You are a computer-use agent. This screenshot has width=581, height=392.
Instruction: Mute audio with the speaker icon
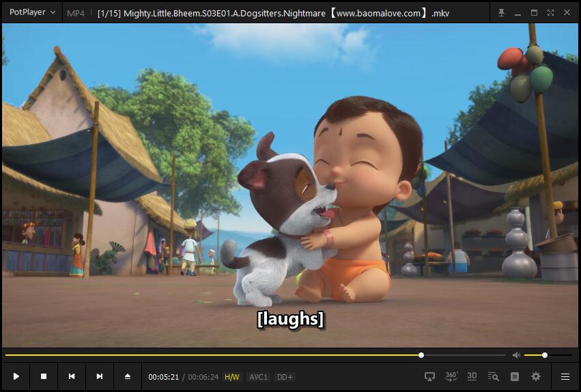[x=516, y=355]
